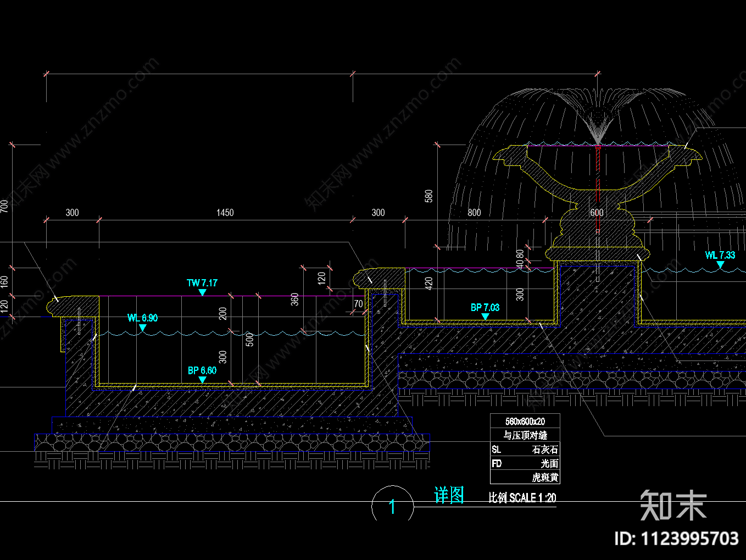Select the WL 7.33 water level label
Viewport: 746px width, 560px height.
pos(720,256)
